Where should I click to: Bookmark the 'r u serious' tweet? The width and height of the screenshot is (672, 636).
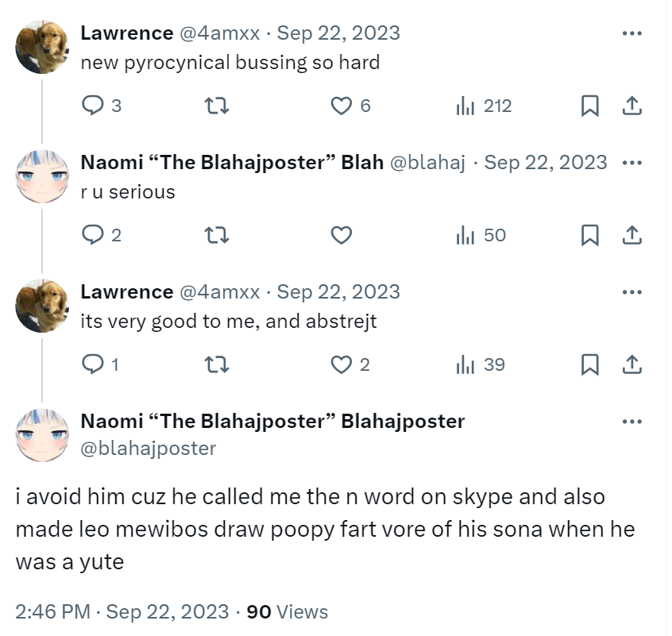point(589,235)
